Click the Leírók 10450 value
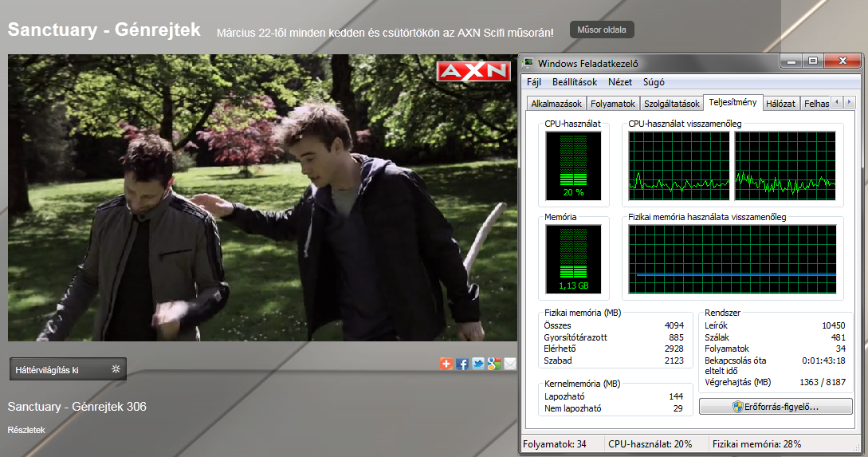This screenshot has height=457, width=868. click(834, 325)
